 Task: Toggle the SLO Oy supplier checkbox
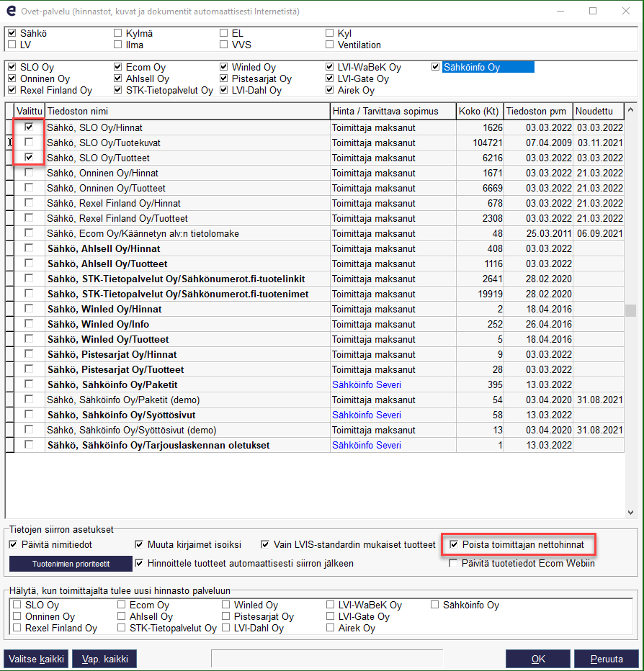pyautogui.click(x=12, y=67)
